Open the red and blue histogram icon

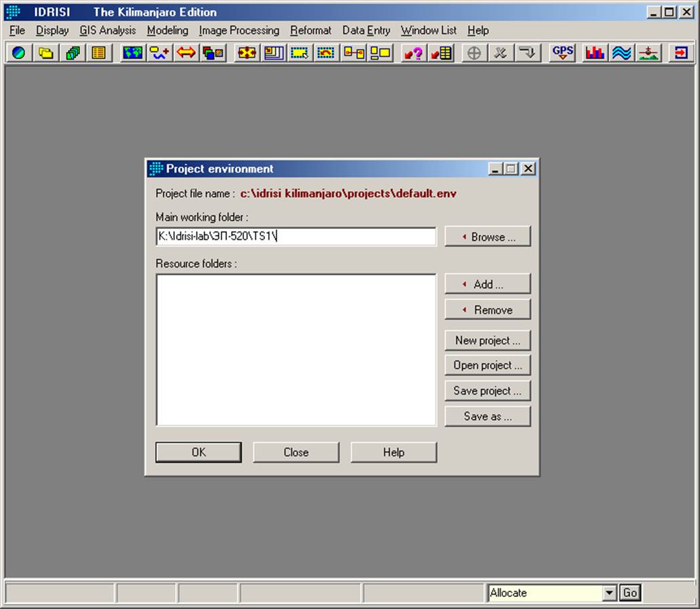(595, 53)
